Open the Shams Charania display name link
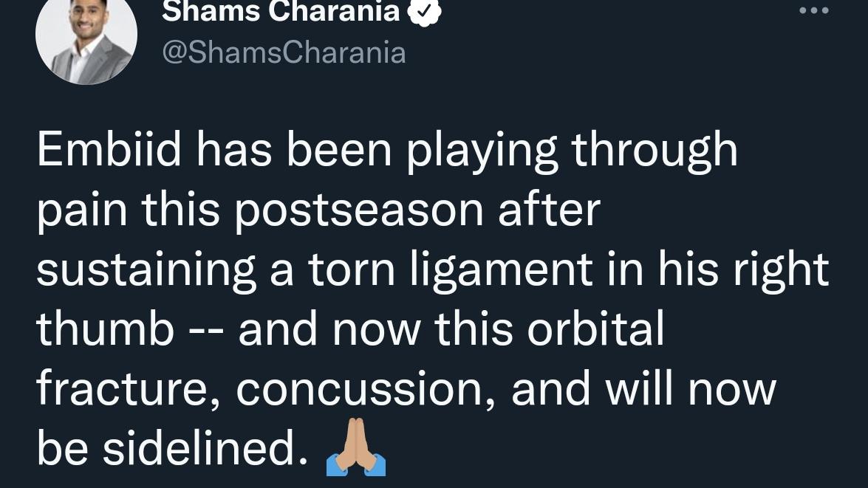 tap(281, 11)
